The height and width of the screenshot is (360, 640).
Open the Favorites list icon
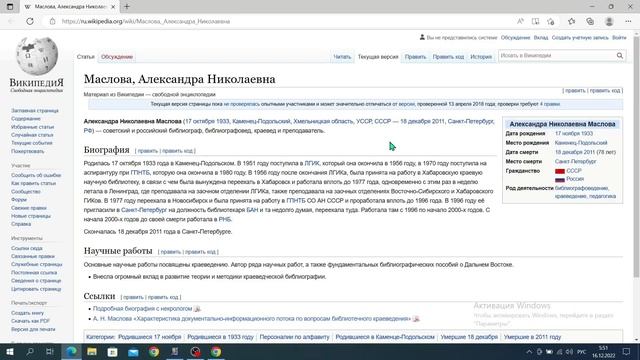click(571, 21)
